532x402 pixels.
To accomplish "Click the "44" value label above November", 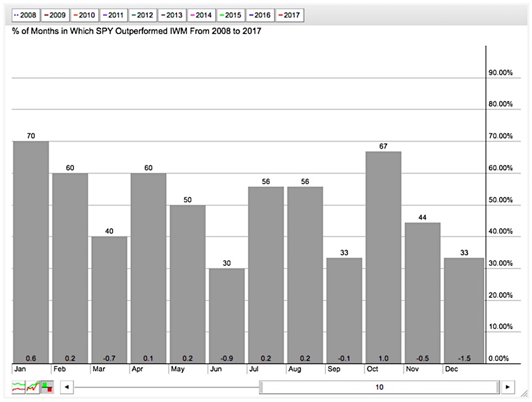I will (x=422, y=217).
